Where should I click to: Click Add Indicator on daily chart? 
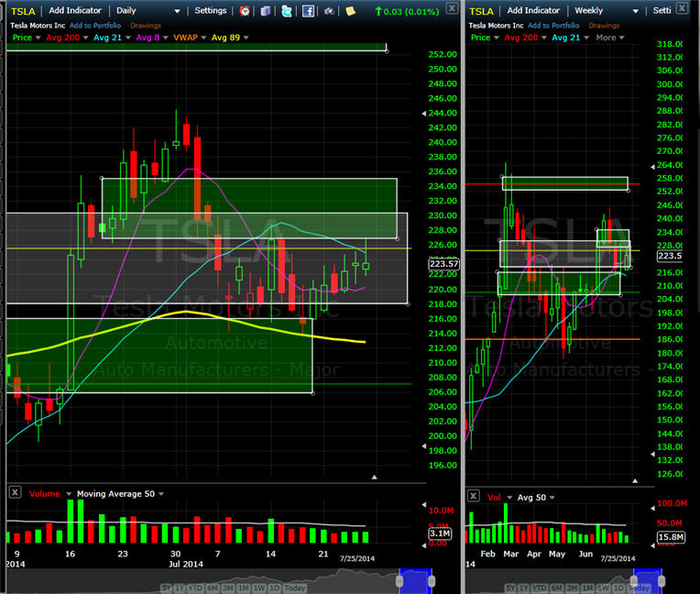(x=75, y=10)
